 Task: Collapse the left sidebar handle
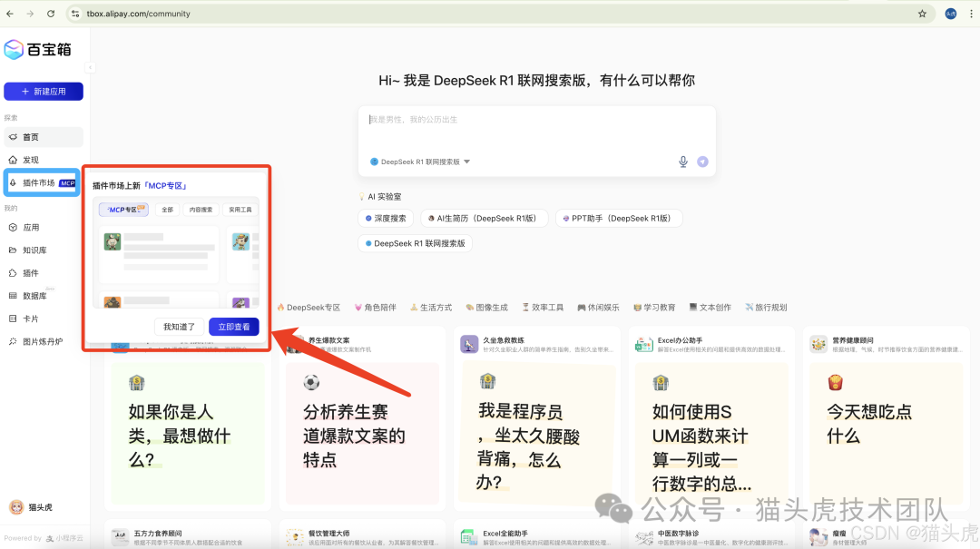(x=90, y=67)
